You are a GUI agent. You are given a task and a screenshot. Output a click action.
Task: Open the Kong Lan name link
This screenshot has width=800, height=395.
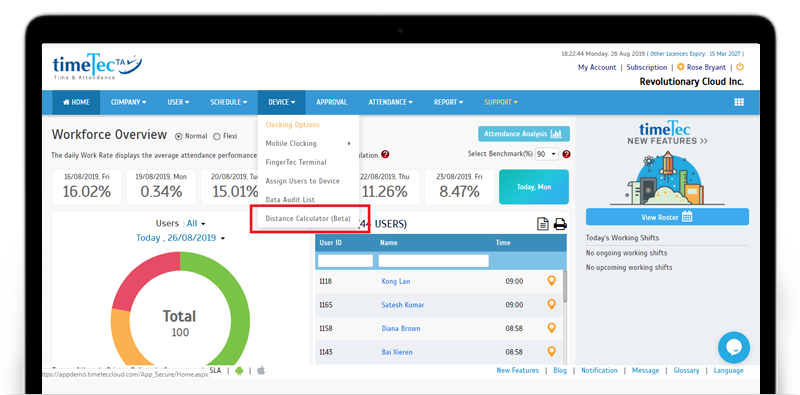pos(396,281)
